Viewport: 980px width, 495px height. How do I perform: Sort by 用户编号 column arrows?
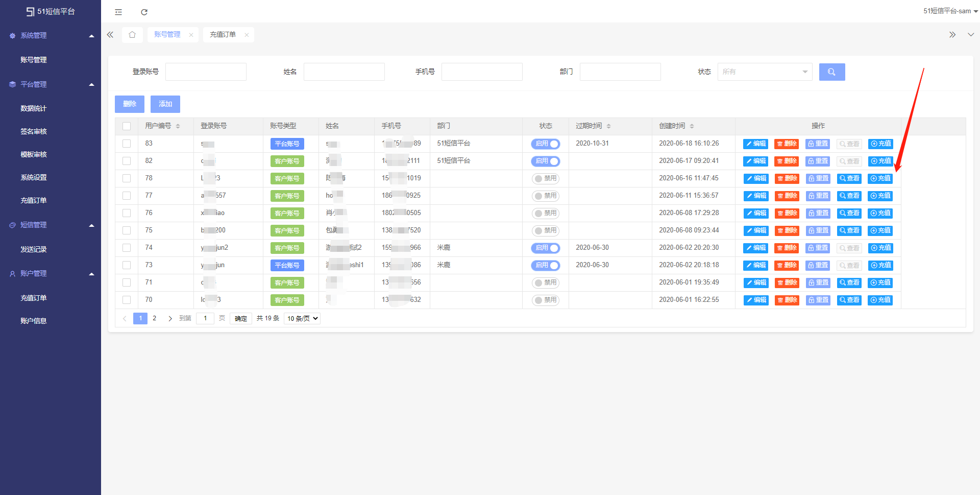tap(178, 126)
